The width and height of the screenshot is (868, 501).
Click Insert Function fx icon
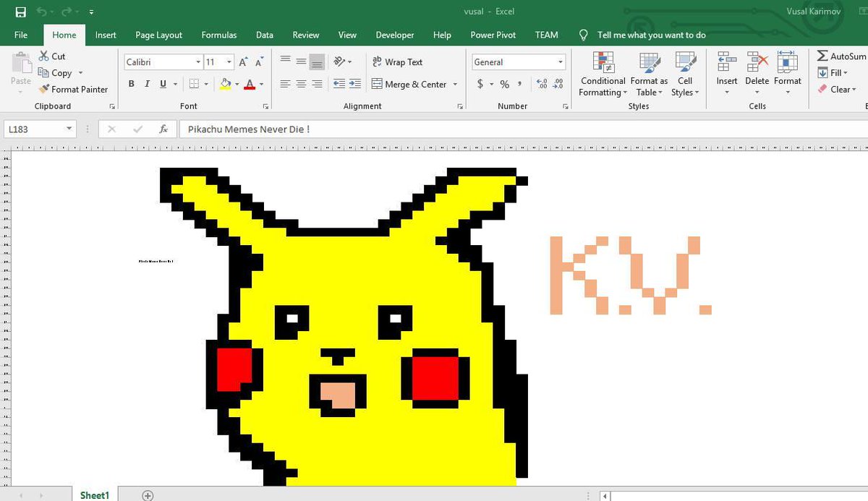pyautogui.click(x=163, y=129)
